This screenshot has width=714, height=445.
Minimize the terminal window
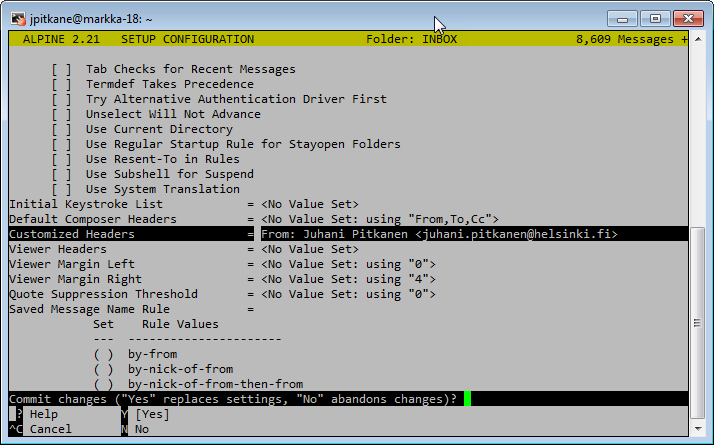click(x=625, y=18)
